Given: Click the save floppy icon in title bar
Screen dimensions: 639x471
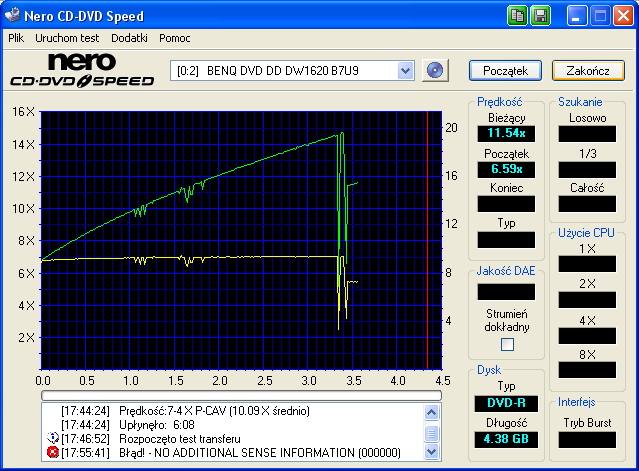Looking at the screenshot, I should click(540, 16).
